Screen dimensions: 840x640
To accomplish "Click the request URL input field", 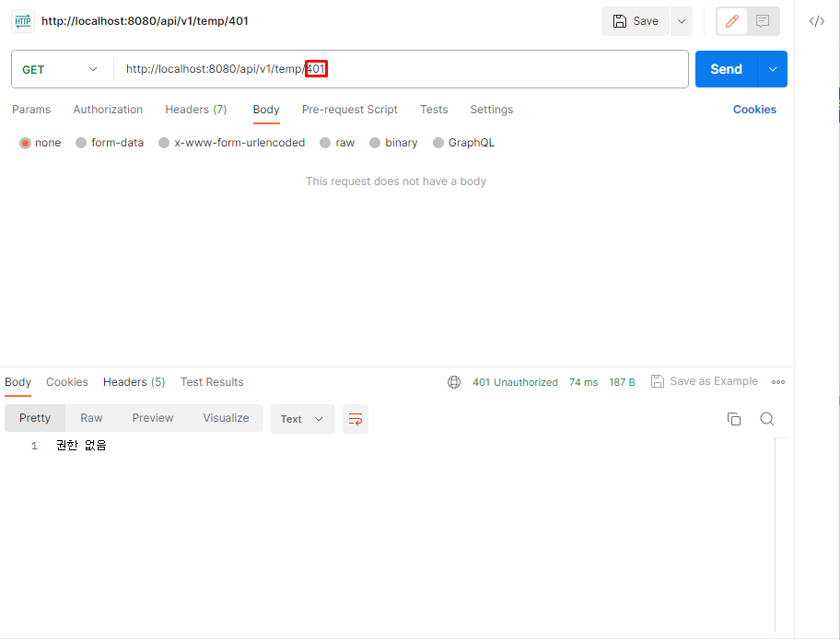I will (401, 69).
